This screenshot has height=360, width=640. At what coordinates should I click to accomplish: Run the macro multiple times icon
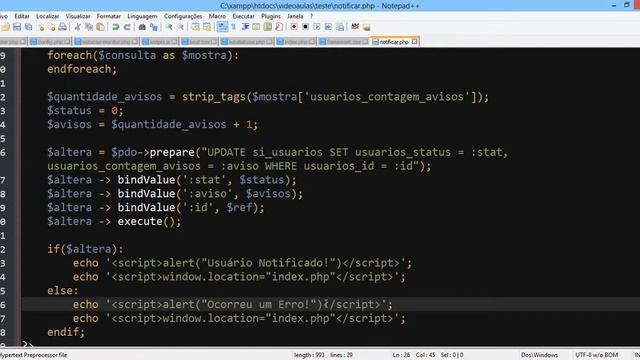(328, 27)
